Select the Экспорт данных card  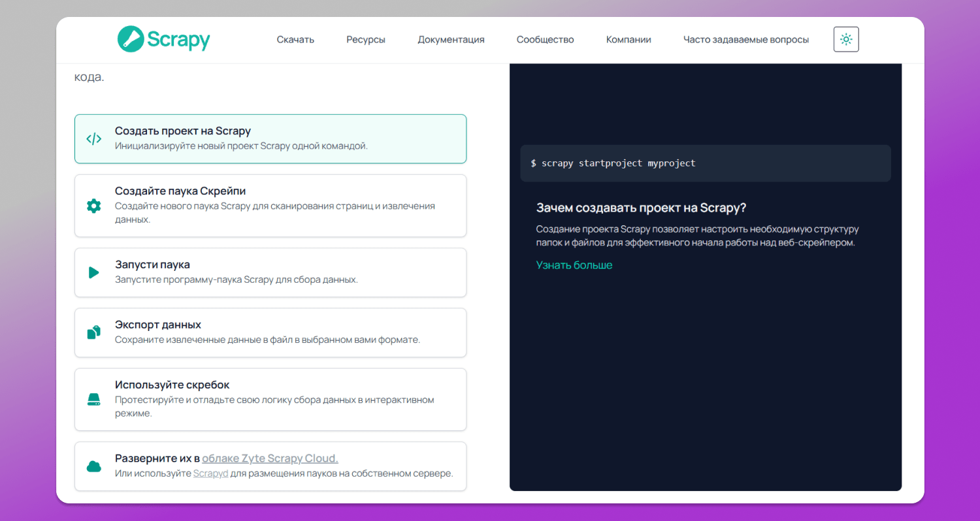pos(270,332)
